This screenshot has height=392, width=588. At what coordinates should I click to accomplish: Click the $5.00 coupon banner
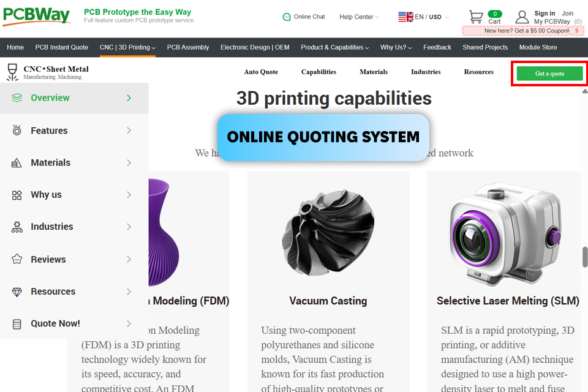click(522, 31)
